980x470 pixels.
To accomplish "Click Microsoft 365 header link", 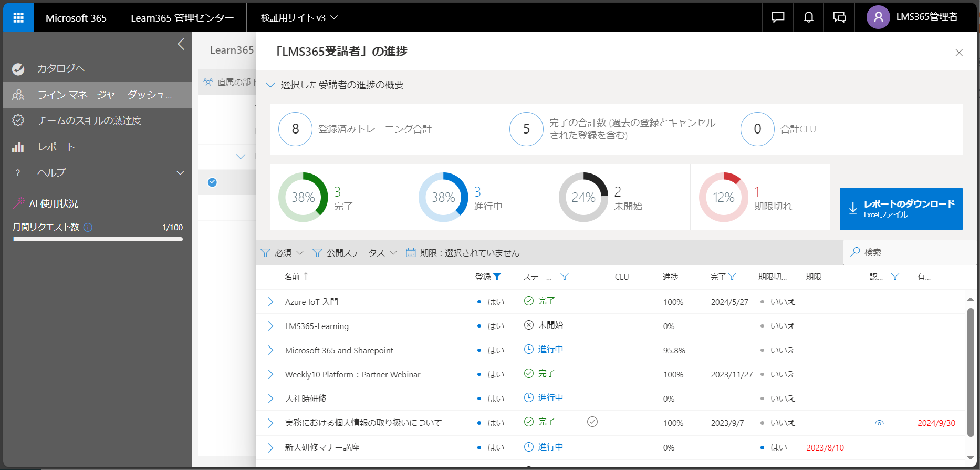I will point(76,18).
